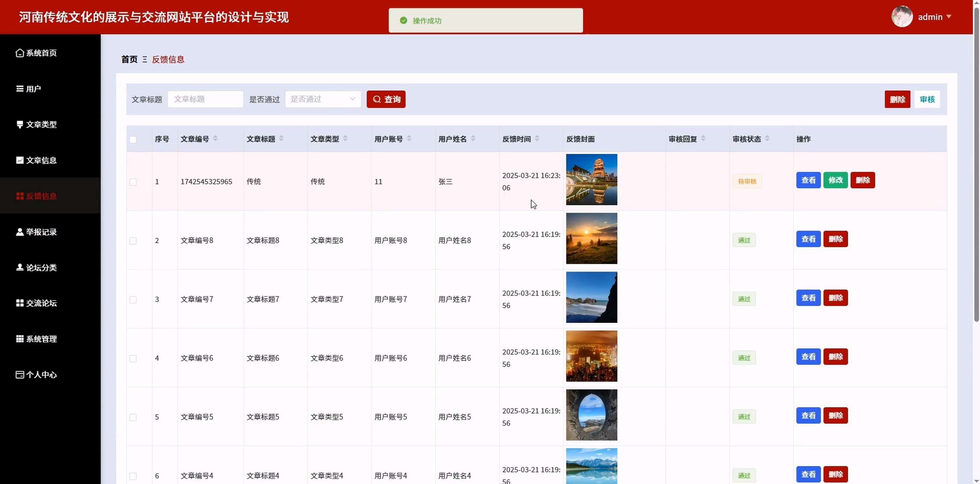Expand the admin user dropdown arrow
The width and height of the screenshot is (980, 484).
[949, 17]
